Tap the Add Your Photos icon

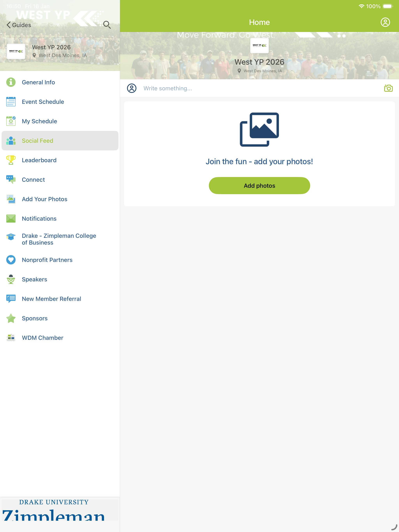[11, 199]
